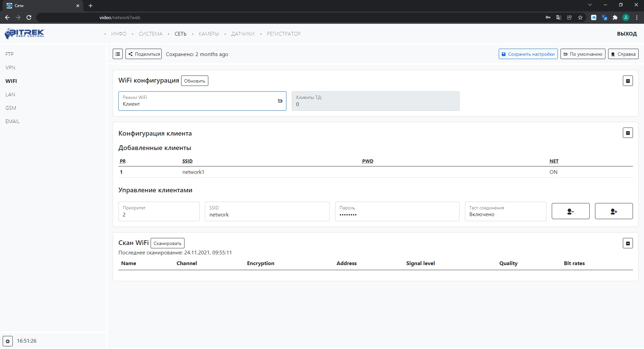This screenshot has width=644, height=349.
Task: Click the Bitrek logo
Action: [24, 34]
